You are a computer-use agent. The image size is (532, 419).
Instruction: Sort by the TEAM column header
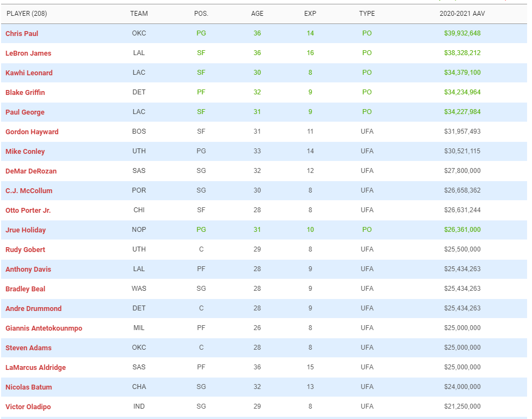139,14
